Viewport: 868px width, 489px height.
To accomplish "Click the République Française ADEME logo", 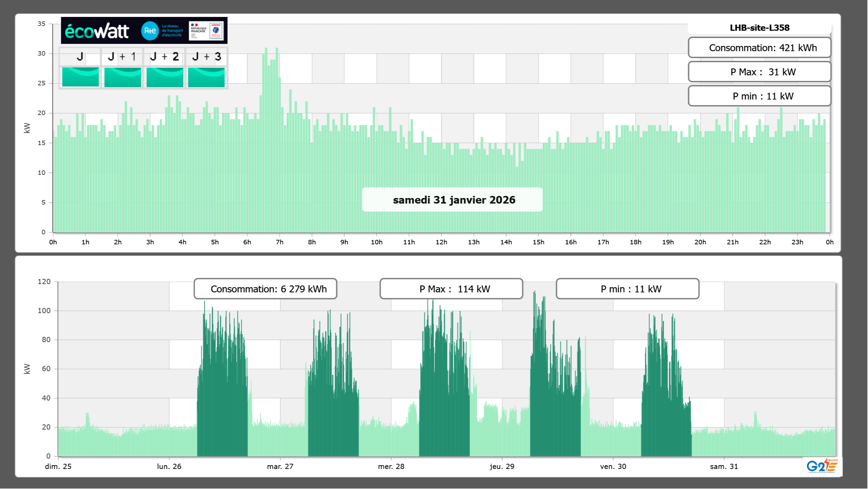I will point(206,31).
